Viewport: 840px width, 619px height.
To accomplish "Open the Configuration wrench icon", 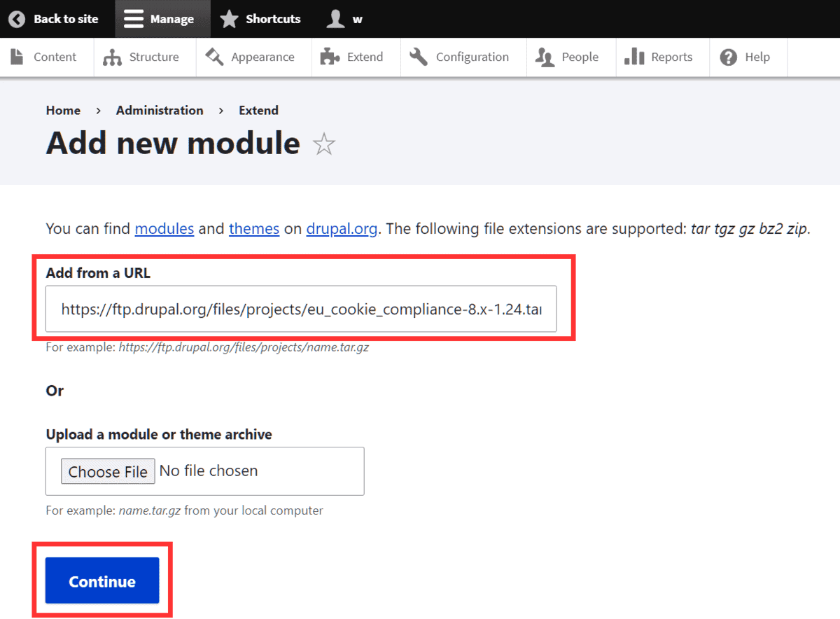I will [419, 56].
